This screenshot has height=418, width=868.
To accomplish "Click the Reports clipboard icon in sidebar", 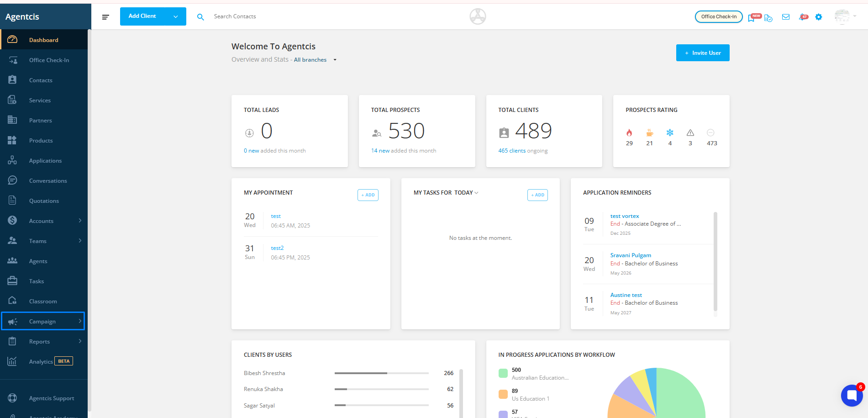I will [12, 341].
